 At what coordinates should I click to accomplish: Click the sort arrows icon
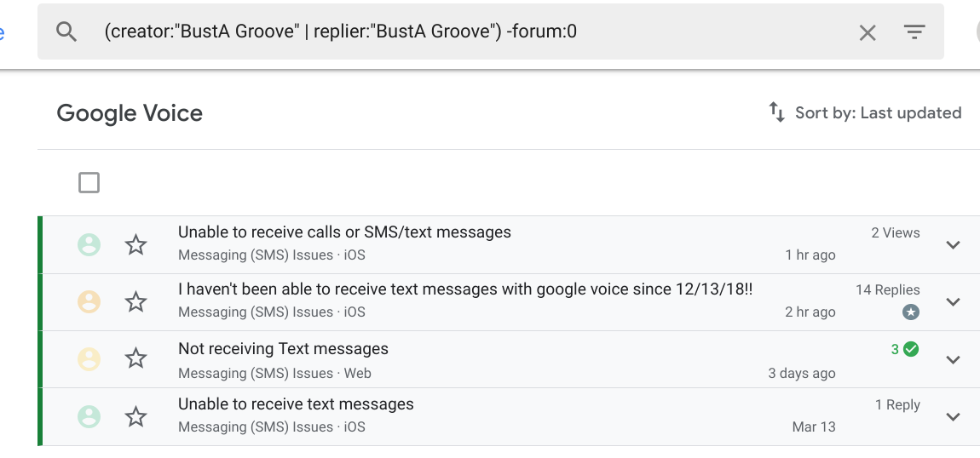(776, 112)
